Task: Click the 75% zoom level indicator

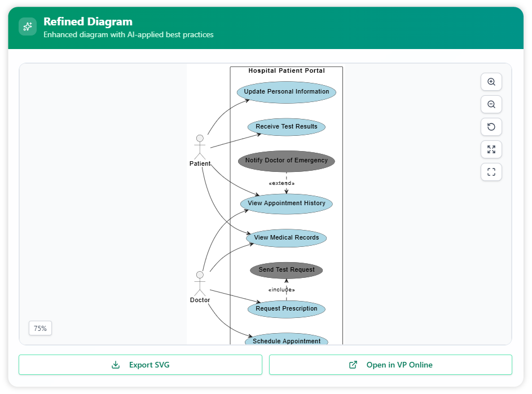Action: (40, 328)
